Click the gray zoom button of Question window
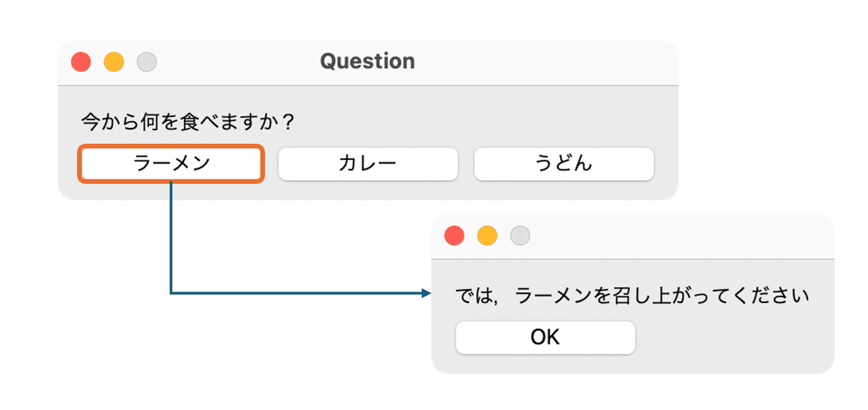The image size is (868, 410). [x=147, y=62]
